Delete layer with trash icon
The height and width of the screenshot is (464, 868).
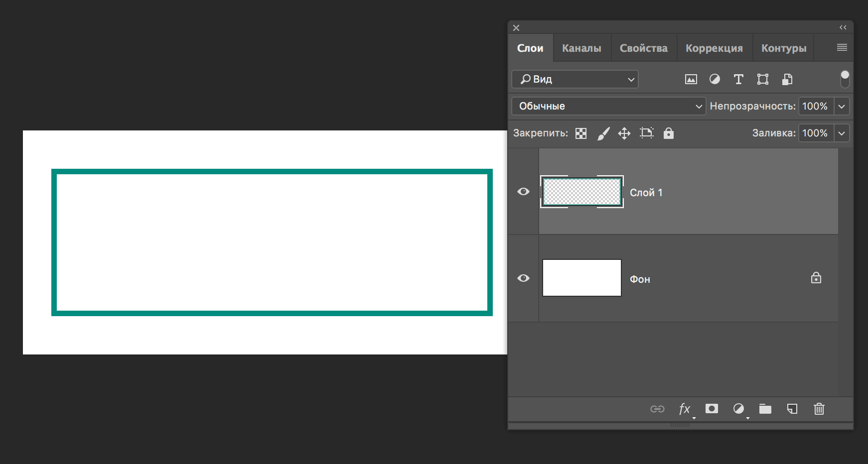(x=819, y=409)
